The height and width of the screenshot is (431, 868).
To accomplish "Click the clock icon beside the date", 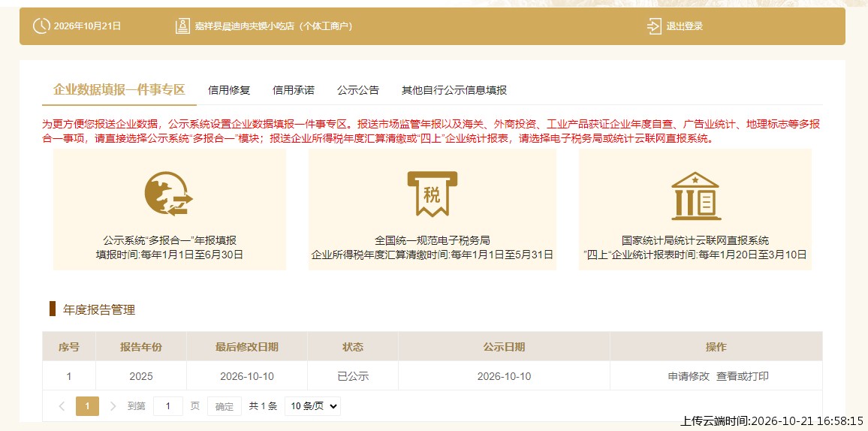I will (41, 26).
